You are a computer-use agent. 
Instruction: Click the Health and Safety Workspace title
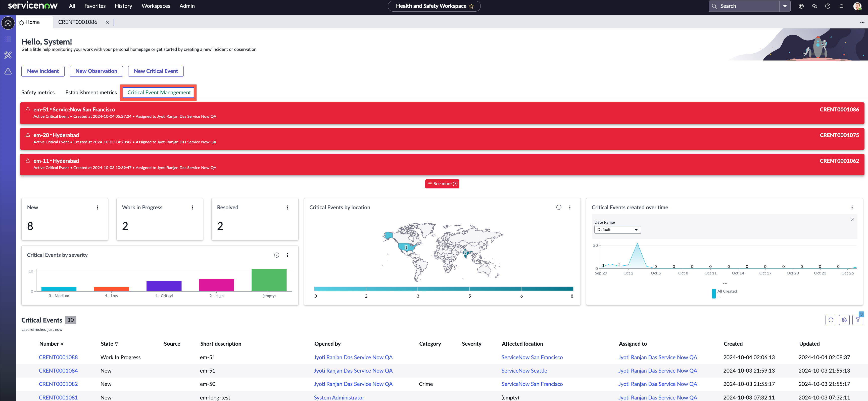431,6
